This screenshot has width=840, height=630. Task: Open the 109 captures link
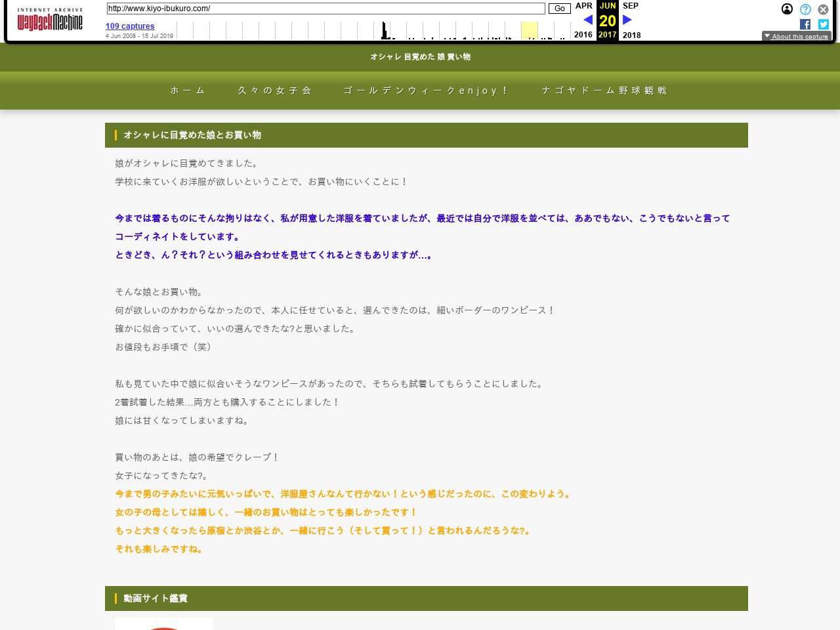coord(130,26)
